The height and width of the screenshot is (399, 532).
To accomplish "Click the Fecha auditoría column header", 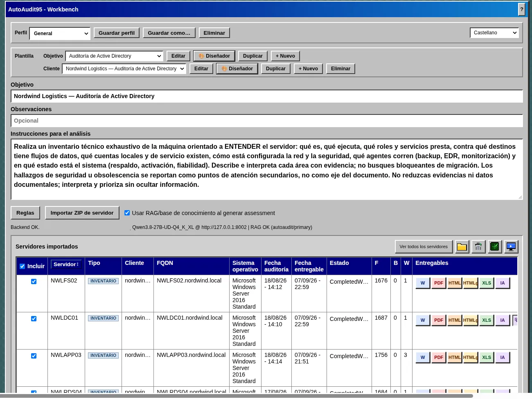I will [276, 266].
